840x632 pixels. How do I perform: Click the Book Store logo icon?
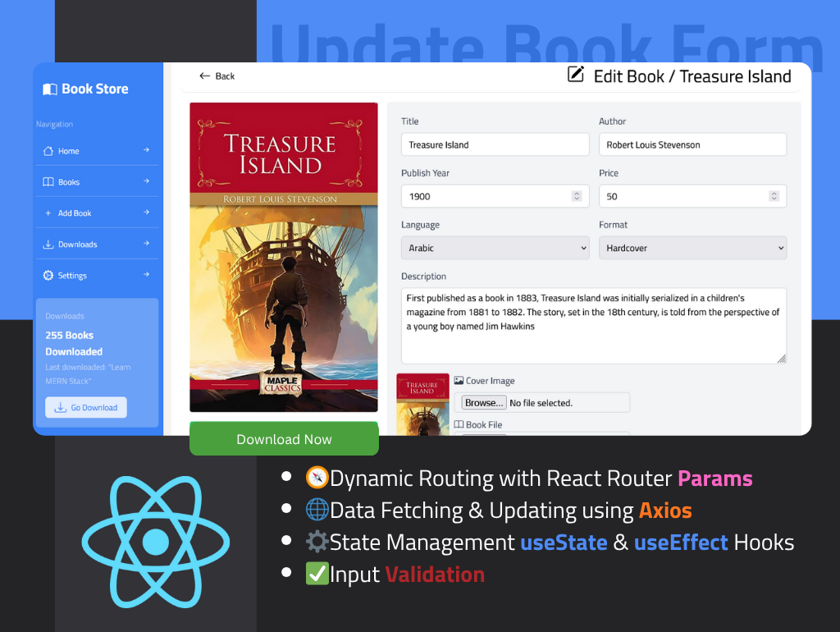tap(50, 89)
